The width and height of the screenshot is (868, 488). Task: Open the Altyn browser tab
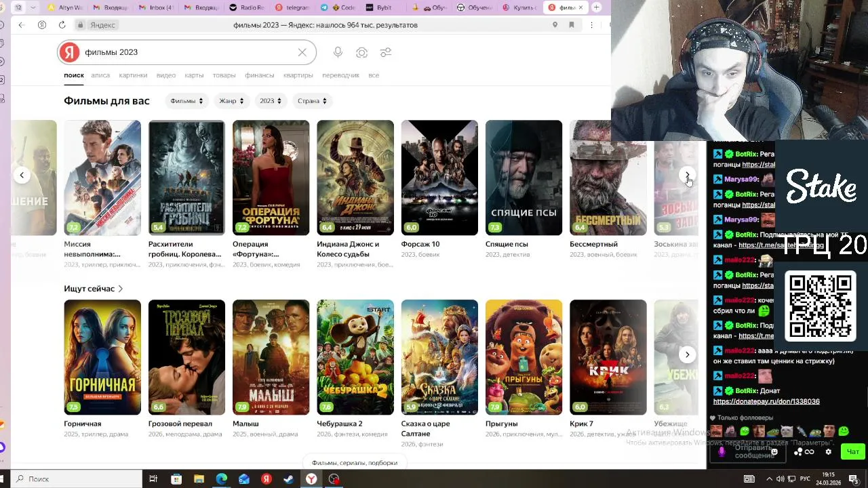click(x=66, y=7)
